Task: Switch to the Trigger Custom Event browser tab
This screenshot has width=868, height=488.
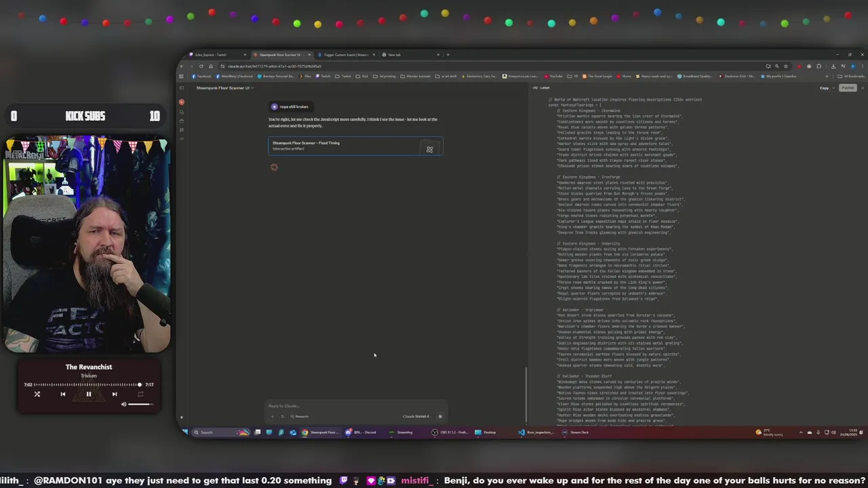Action: [346, 54]
